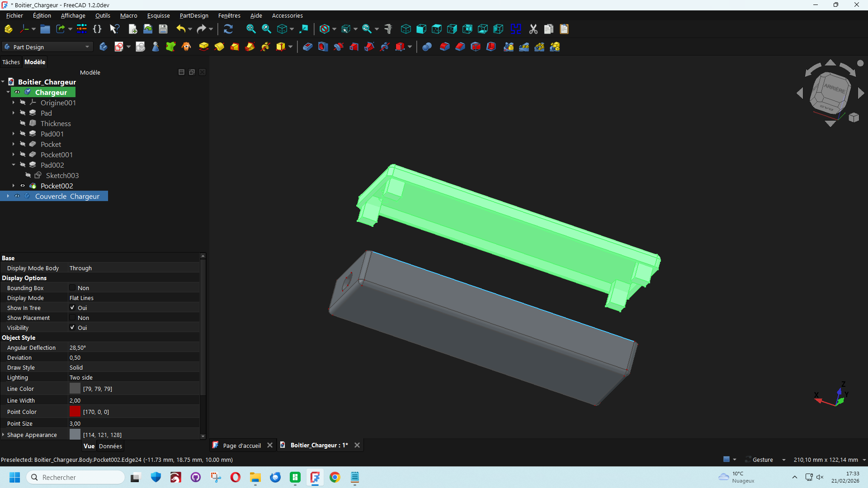Click the Refresh recompute icon
Image resolution: width=868 pixels, height=488 pixels.
(228, 29)
